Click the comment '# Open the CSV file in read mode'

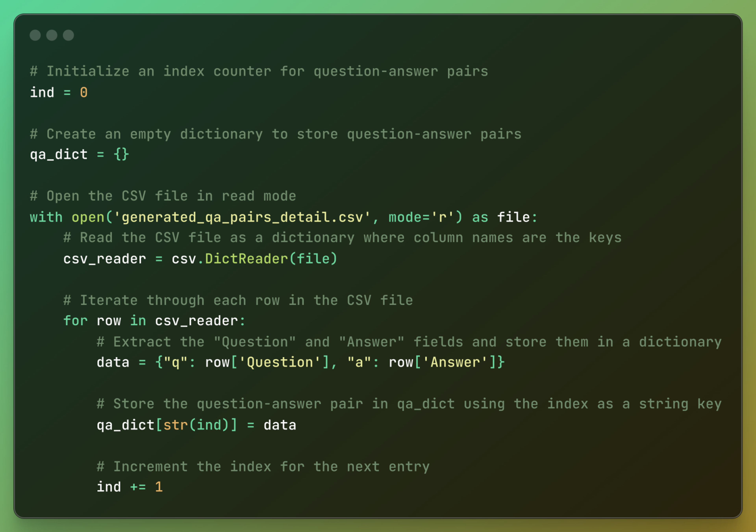[163, 196]
